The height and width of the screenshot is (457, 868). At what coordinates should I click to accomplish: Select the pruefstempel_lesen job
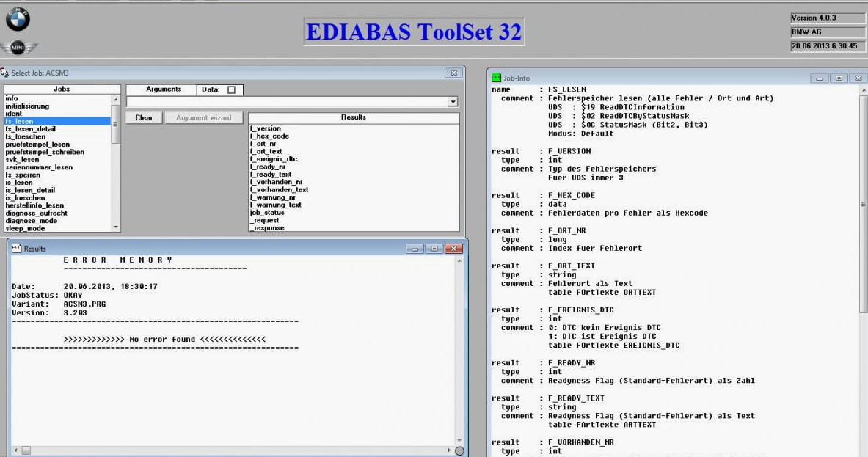[x=37, y=145]
